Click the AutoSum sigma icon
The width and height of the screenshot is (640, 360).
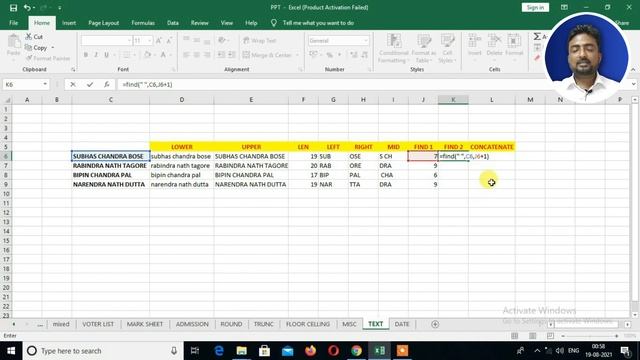click(537, 37)
